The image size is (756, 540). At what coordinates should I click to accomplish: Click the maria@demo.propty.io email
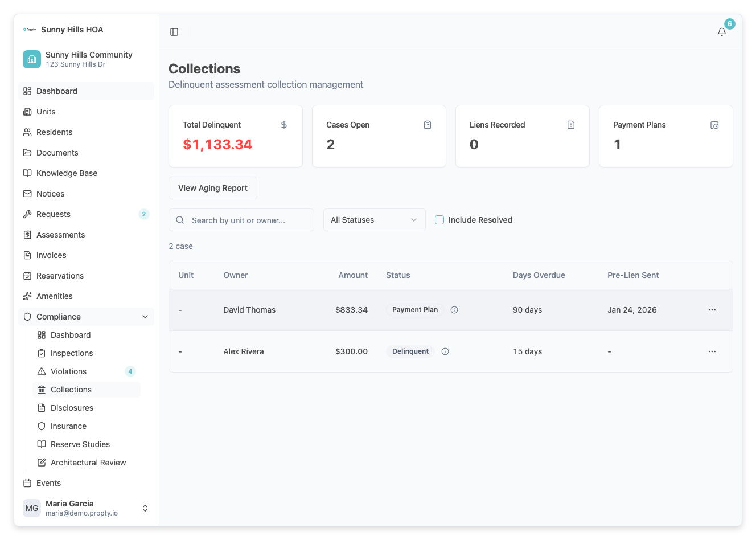pos(81,513)
